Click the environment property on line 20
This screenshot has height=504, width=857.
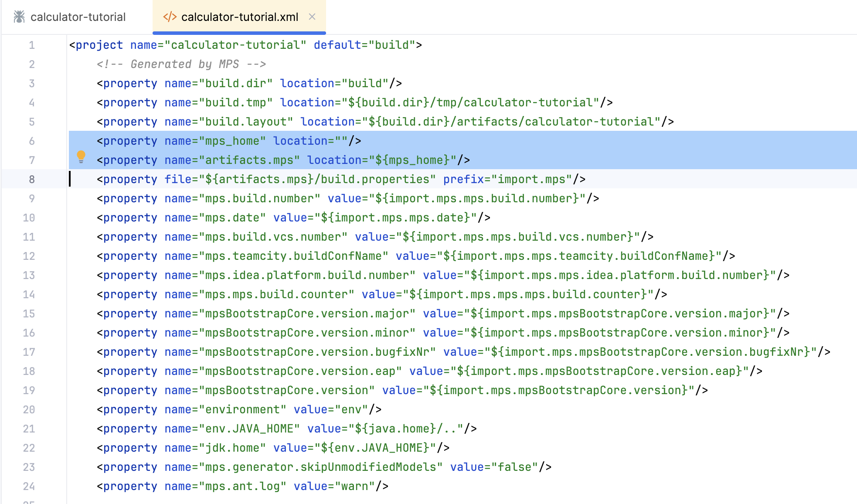click(x=241, y=409)
